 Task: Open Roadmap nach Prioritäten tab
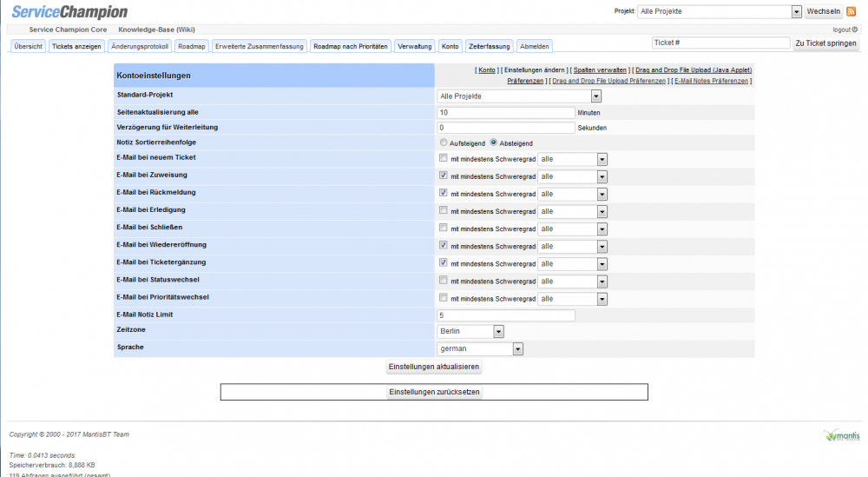(351, 47)
